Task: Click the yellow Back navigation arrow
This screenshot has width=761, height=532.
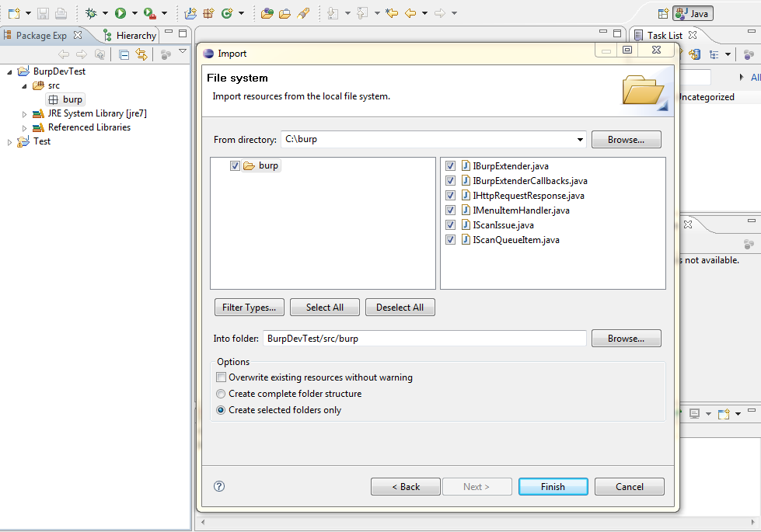Action: pyautogui.click(x=410, y=13)
